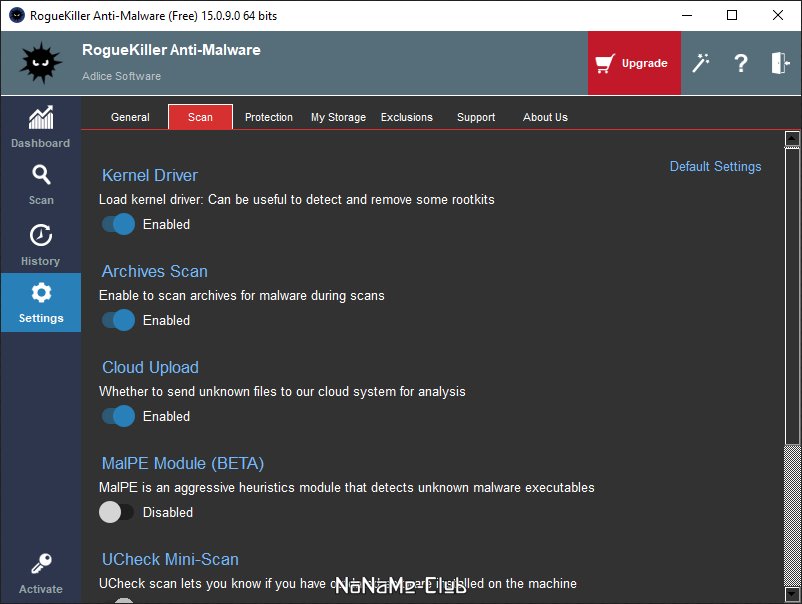The width and height of the screenshot is (802, 604).
Task: Click the Kernel Driver heading
Action: tap(150, 175)
